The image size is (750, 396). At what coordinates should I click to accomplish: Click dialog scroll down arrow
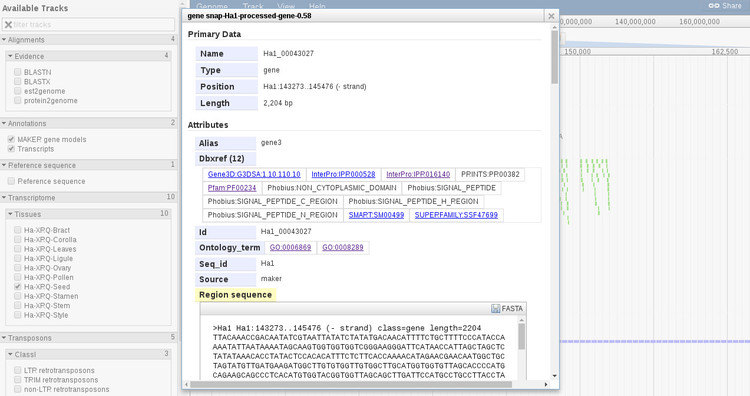[555, 376]
